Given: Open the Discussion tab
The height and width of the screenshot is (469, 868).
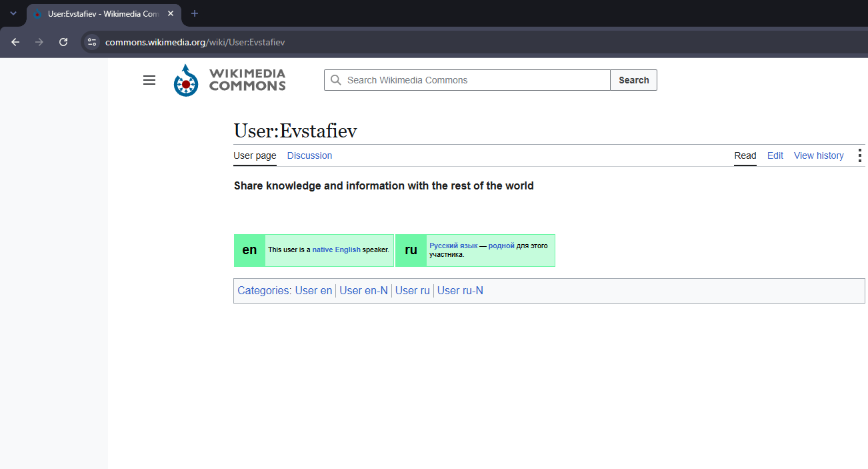Looking at the screenshot, I should tap(309, 155).
